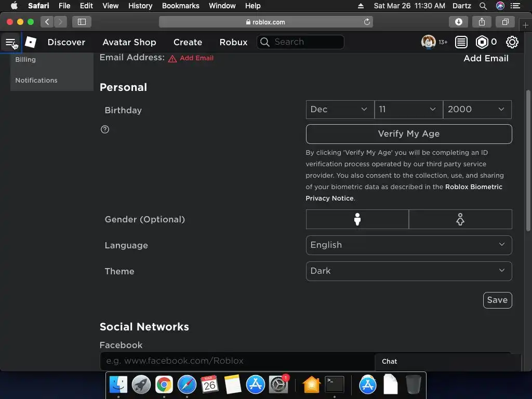Expand the Theme dropdown set to Dark
The height and width of the screenshot is (399, 532).
click(409, 271)
